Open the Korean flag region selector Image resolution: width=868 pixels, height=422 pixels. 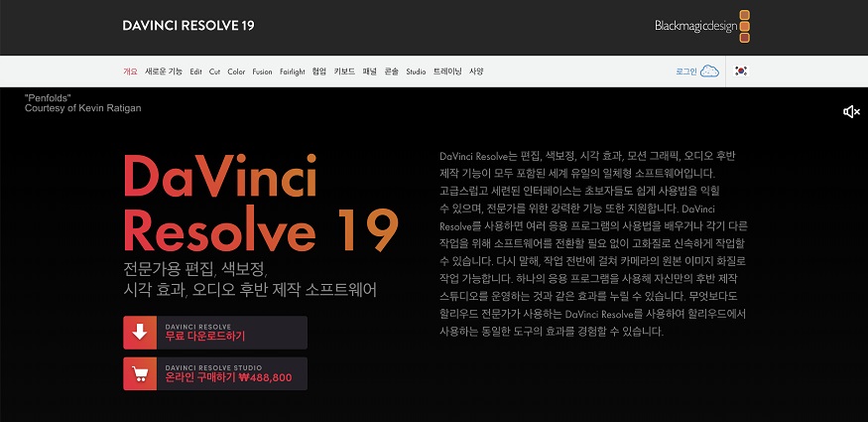(741, 71)
